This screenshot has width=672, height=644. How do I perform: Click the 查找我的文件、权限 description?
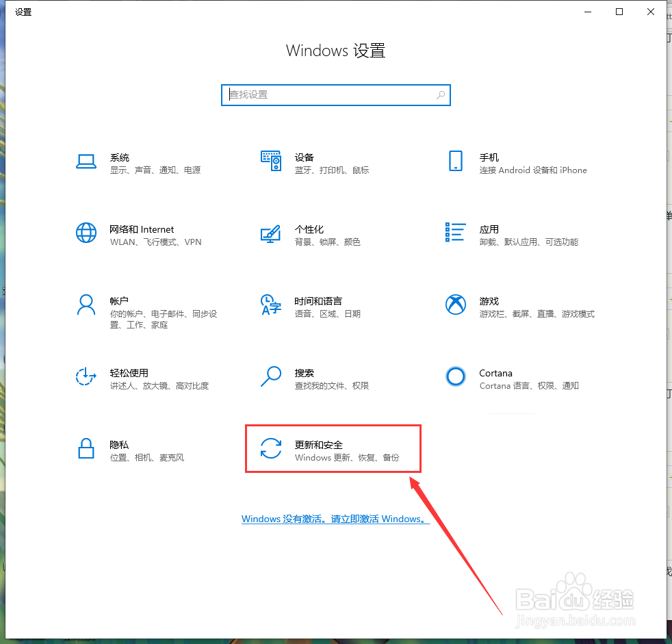(332, 385)
